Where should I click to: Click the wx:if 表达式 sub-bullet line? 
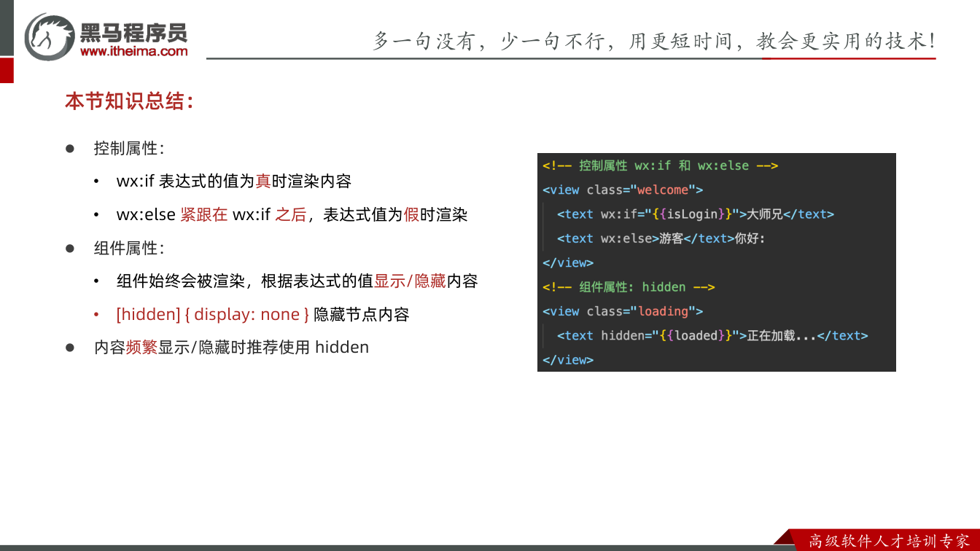pyautogui.click(x=234, y=181)
